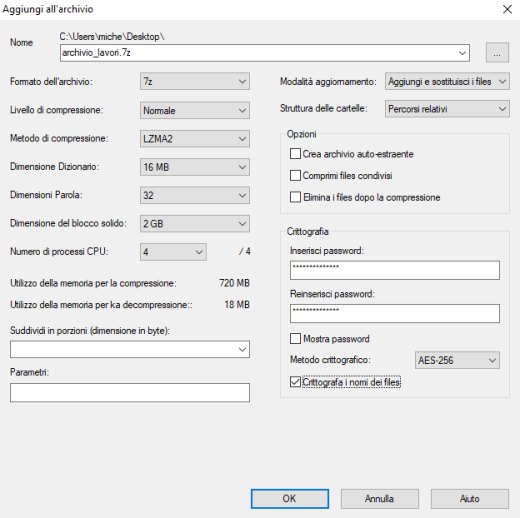Viewport: 520px width, 518px height.
Task: Open help with the Aiuto button
Action: pos(470,499)
